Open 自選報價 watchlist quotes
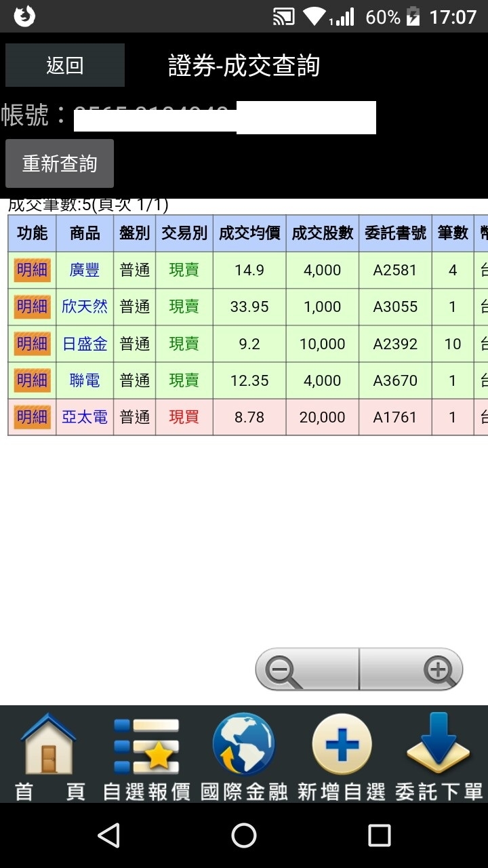The height and width of the screenshot is (868, 488). click(146, 757)
